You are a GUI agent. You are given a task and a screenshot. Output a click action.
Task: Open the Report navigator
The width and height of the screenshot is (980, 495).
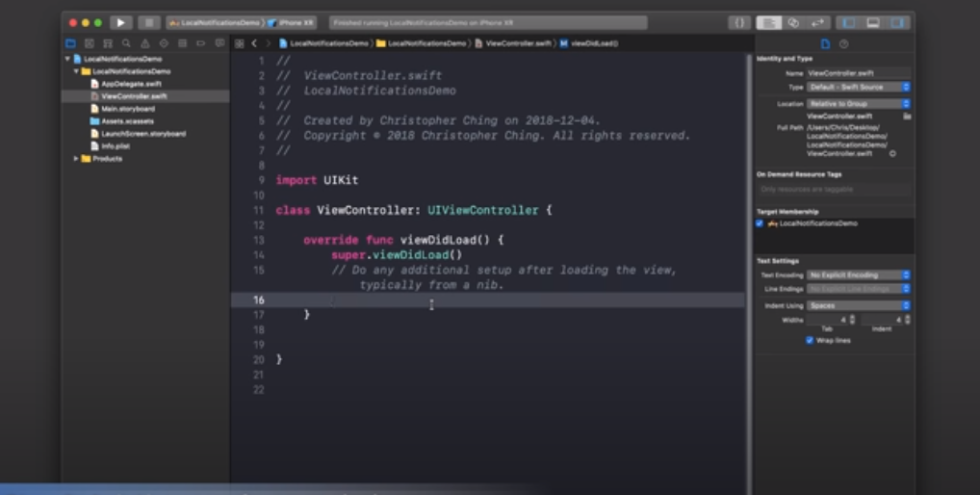219,43
